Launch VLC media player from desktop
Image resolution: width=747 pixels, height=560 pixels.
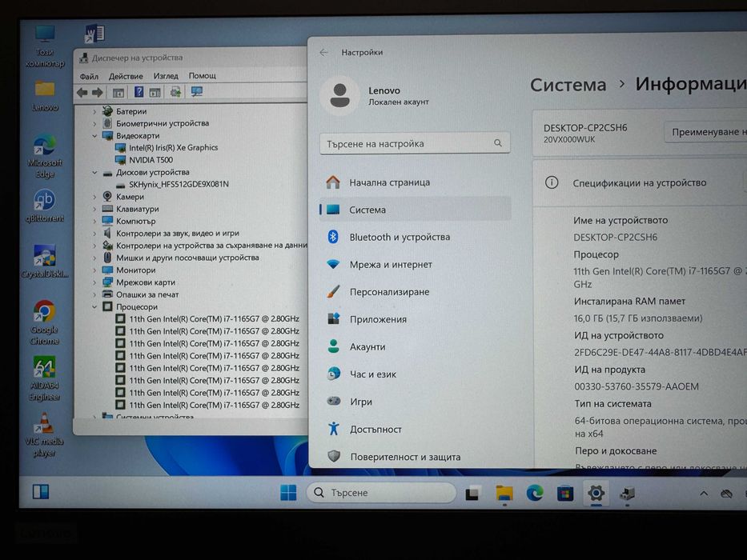pyautogui.click(x=44, y=434)
